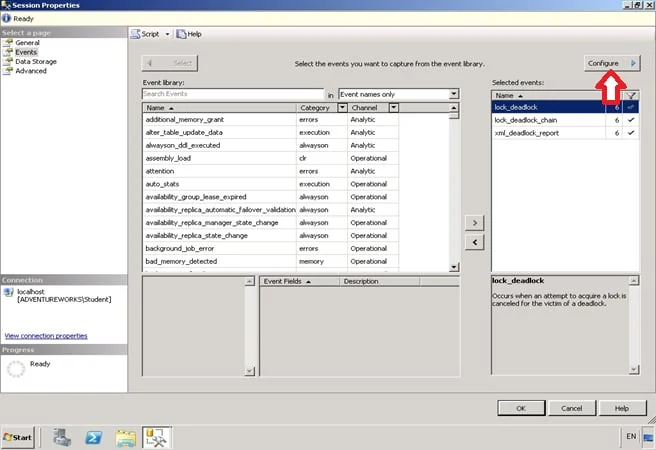Open the Event names only combo box
The height and width of the screenshot is (450, 656).
tap(399, 94)
